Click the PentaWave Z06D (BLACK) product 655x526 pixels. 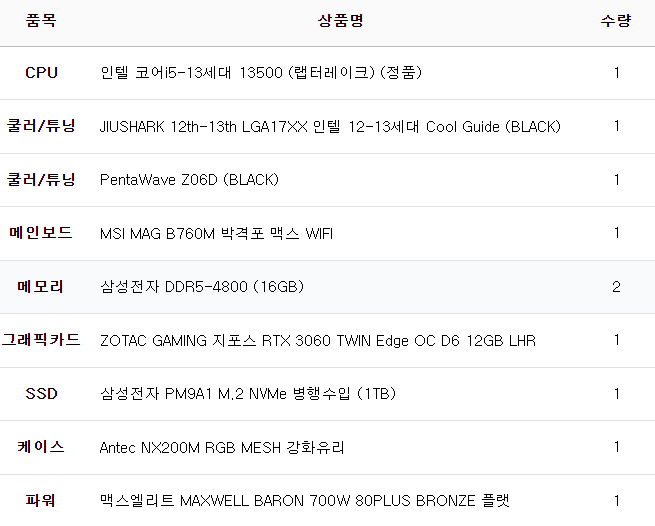189,180
